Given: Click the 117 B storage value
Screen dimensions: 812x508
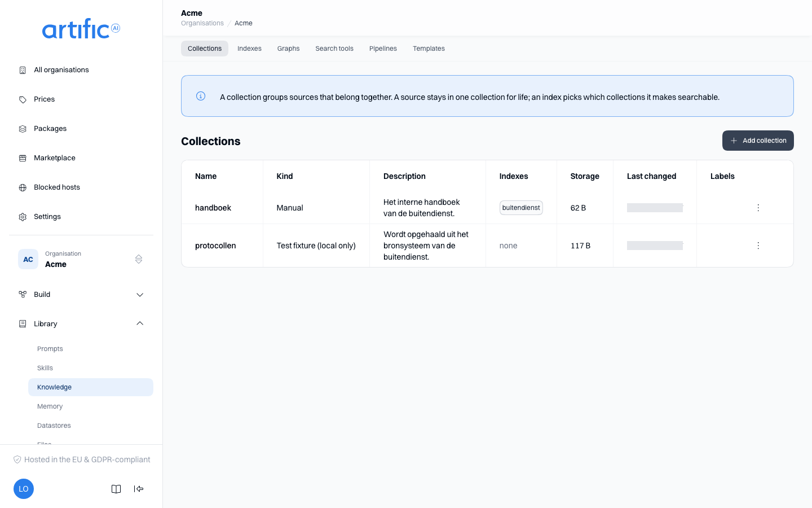Looking at the screenshot, I should tap(580, 246).
